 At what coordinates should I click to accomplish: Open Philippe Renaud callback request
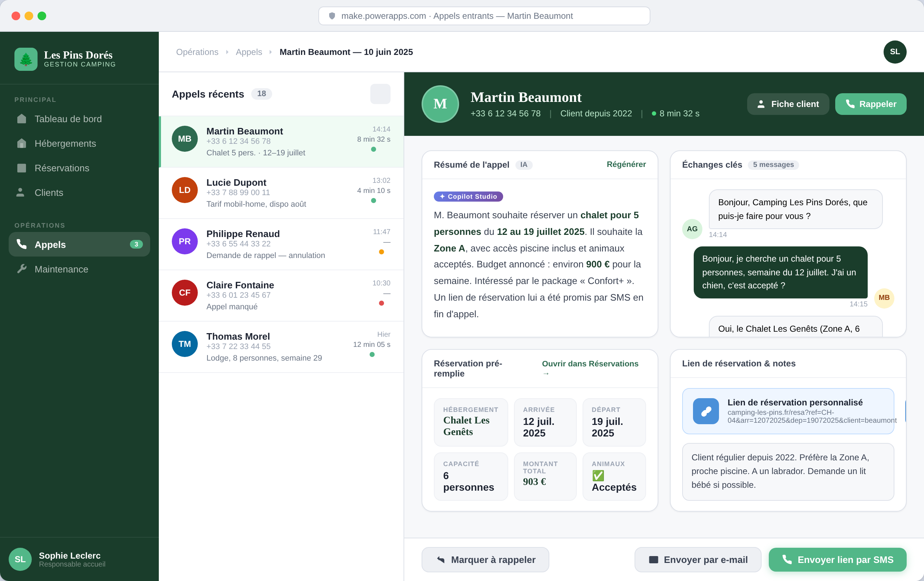281,244
